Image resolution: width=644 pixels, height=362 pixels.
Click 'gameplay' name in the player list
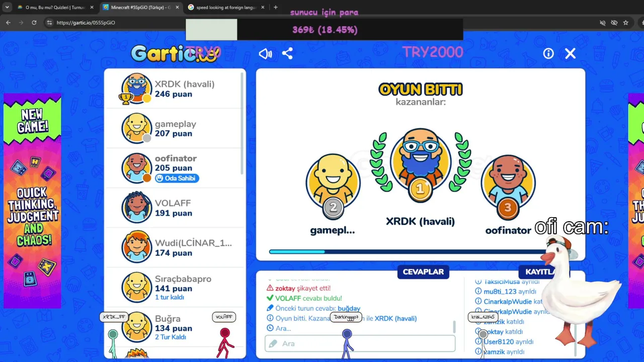click(176, 124)
